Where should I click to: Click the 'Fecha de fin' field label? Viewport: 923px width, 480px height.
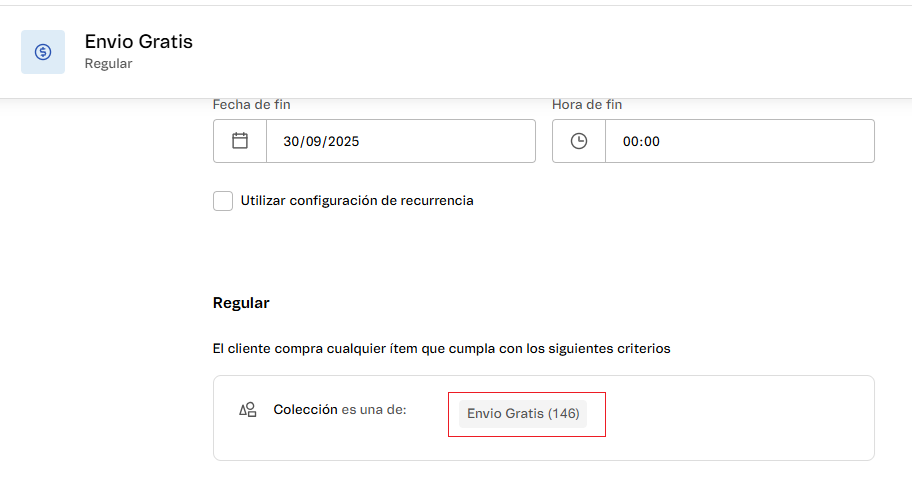click(x=252, y=105)
